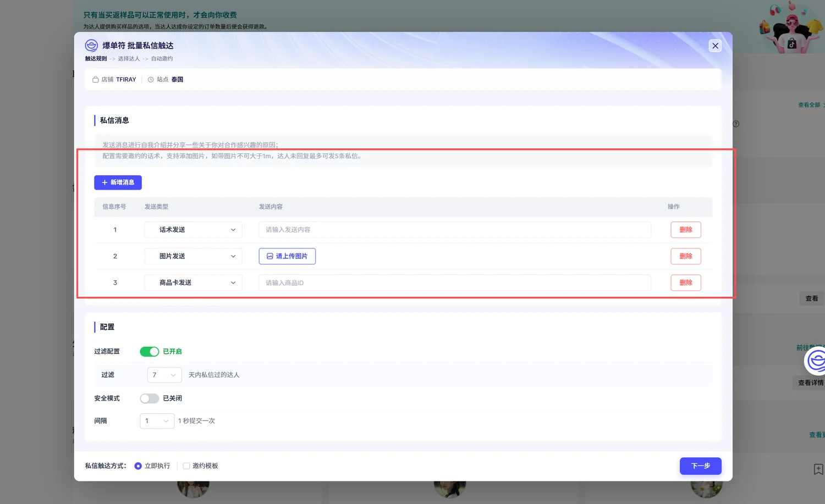The image size is (825, 504).
Task: Check the 邀约模板 checkbox
Action: (186, 466)
